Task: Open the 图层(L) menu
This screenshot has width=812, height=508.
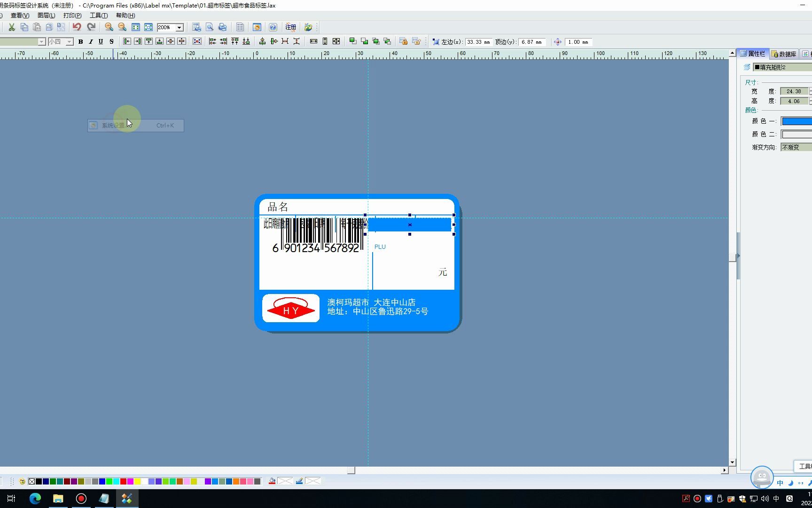Action: click(46, 16)
